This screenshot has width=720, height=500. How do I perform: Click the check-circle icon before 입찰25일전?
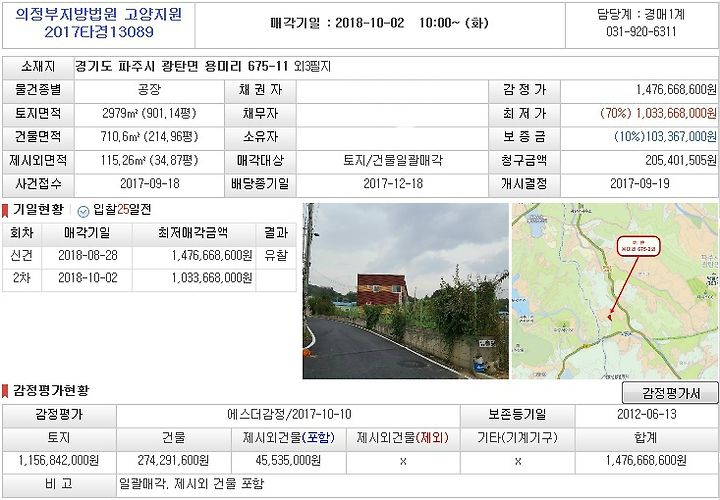point(83,211)
